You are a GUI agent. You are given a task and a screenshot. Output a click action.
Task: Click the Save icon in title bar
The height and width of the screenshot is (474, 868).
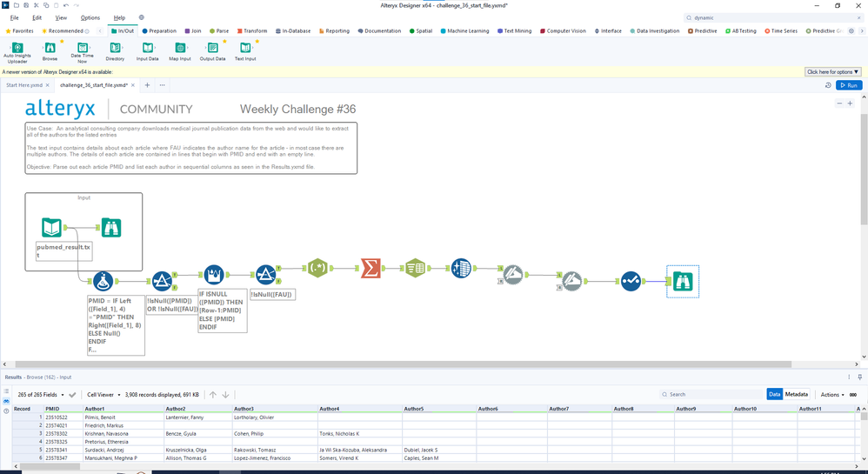click(x=26, y=5)
